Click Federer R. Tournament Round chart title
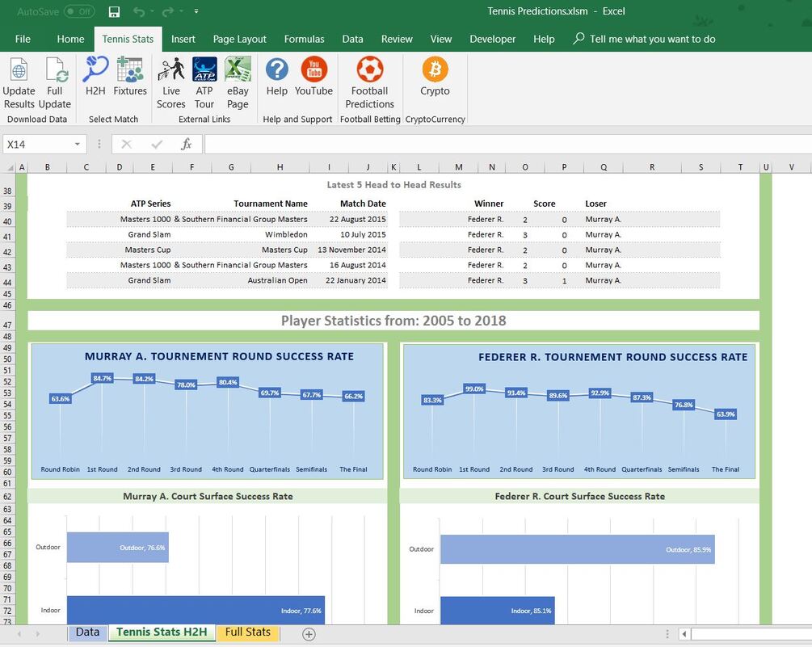 coord(612,357)
